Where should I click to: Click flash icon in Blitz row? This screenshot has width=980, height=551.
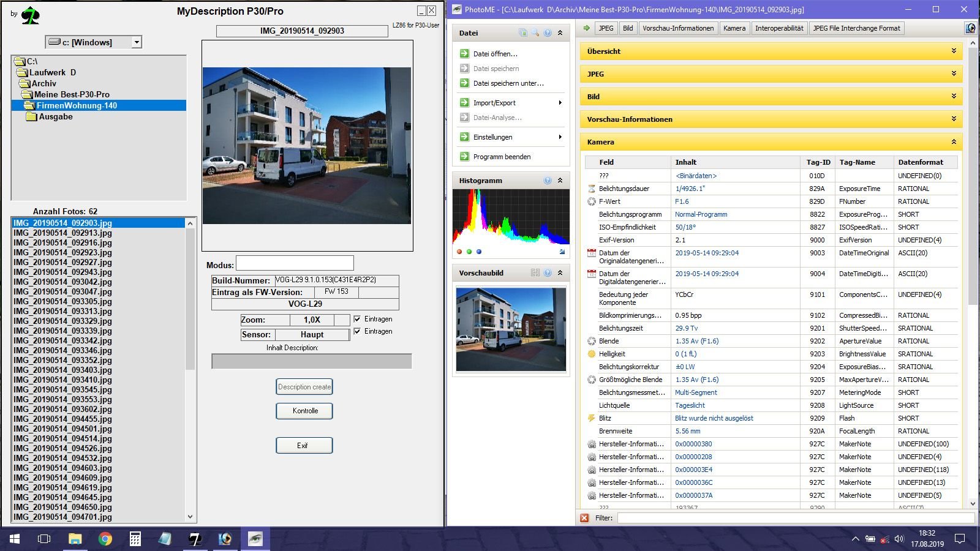tap(592, 418)
